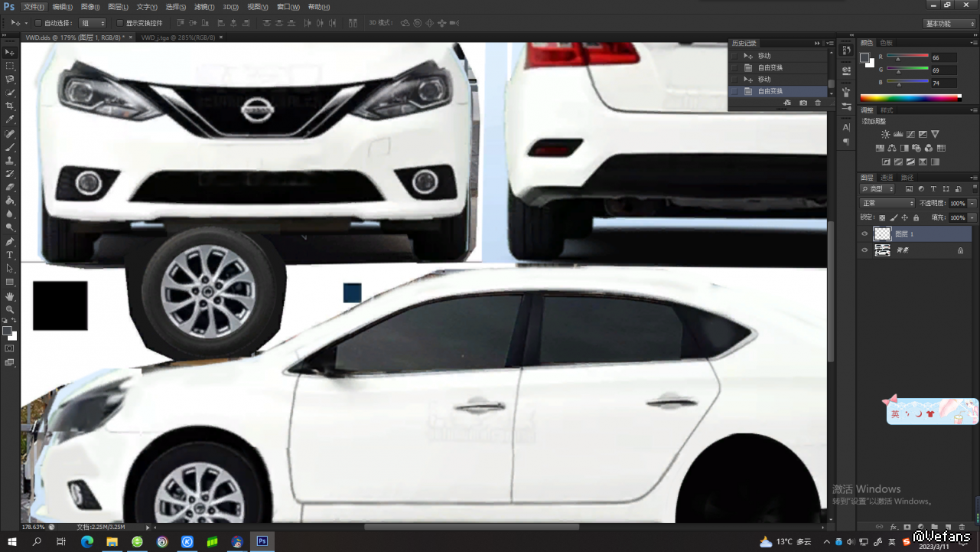Image resolution: width=980 pixels, height=552 pixels.
Task: Click the foreground color swatch in Color panel
Action: (x=864, y=58)
